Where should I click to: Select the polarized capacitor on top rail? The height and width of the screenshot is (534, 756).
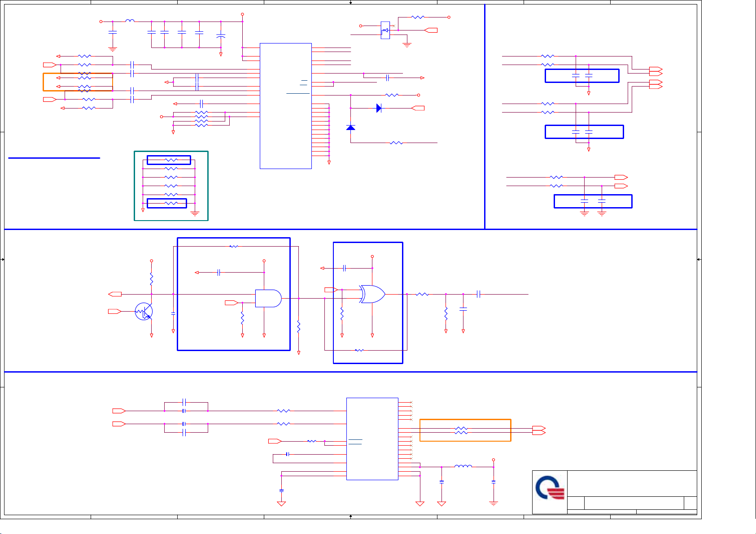pyautogui.click(x=221, y=35)
